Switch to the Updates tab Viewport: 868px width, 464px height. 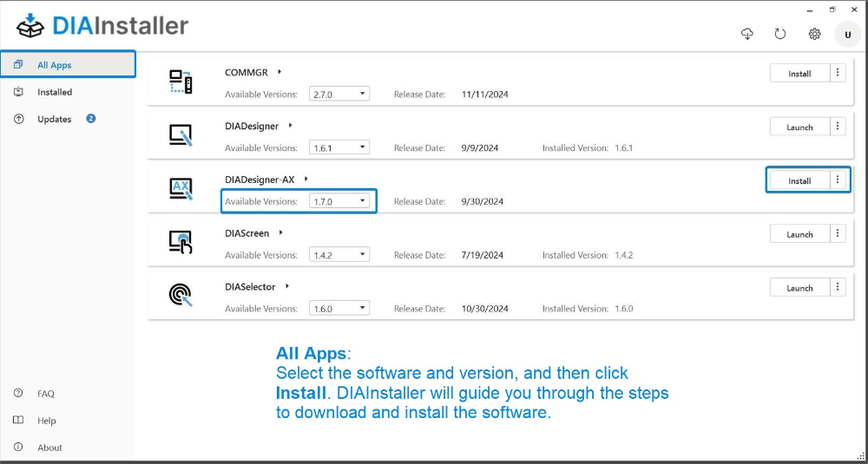pos(68,119)
